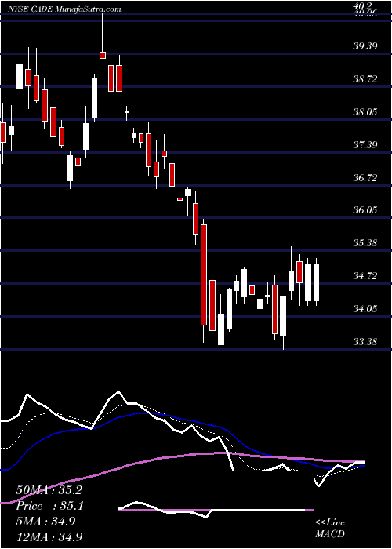Click the 38.05 price axis label
Viewport: 392px width, 549px height.
pyautogui.click(x=365, y=112)
